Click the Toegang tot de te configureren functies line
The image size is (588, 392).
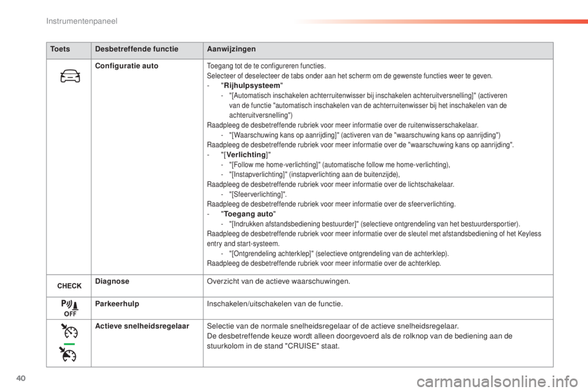[x=266, y=66]
